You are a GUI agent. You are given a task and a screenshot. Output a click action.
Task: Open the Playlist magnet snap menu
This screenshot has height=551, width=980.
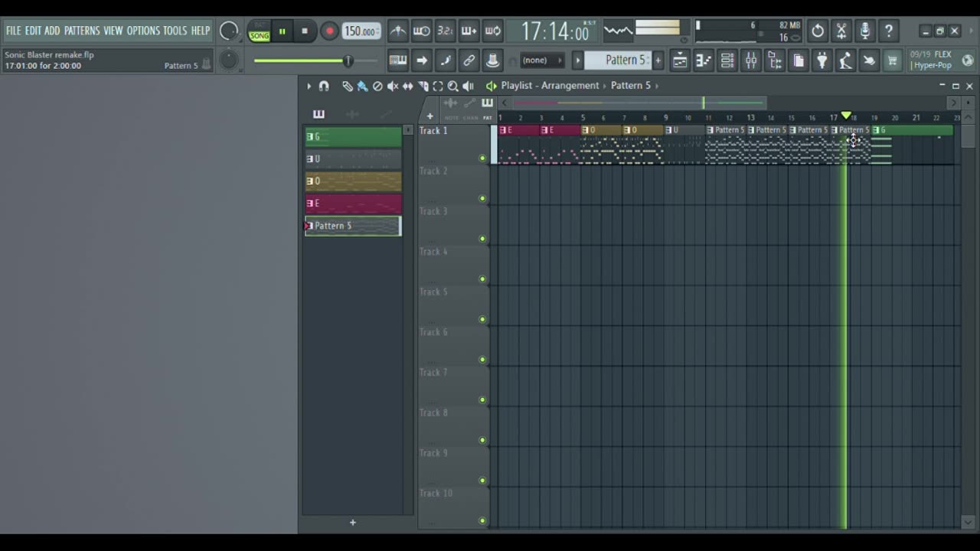[324, 86]
